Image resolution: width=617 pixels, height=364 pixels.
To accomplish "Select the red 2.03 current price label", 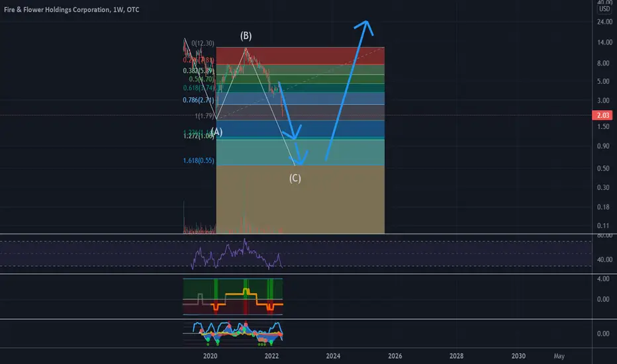I will point(602,115).
